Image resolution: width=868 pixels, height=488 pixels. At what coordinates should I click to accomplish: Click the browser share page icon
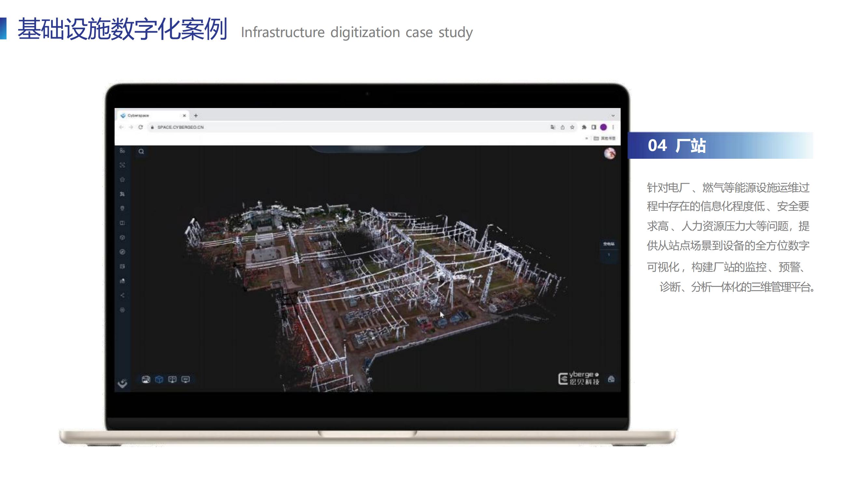tap(562, 127)
